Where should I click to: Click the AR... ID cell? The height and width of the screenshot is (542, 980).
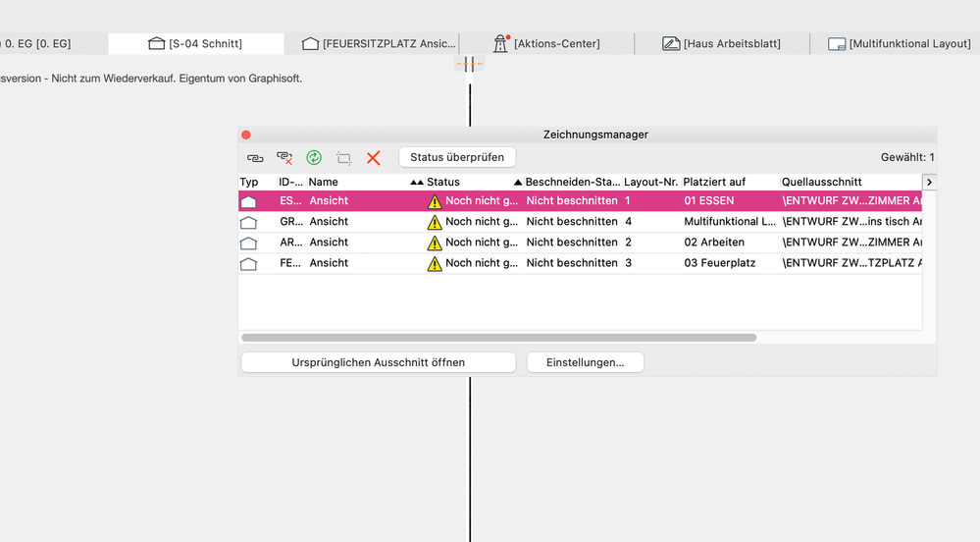291,243
